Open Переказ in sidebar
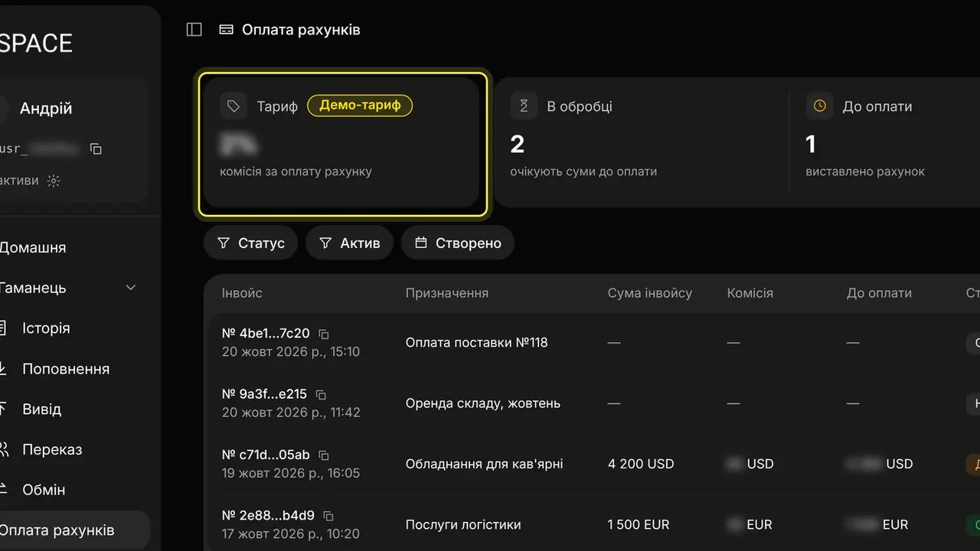 tap(52, 449)
